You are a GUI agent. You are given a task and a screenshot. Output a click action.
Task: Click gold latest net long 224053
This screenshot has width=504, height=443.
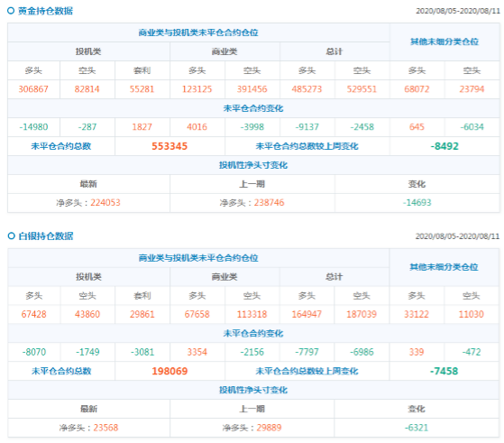pyautogui.click(x=105, y=202)
